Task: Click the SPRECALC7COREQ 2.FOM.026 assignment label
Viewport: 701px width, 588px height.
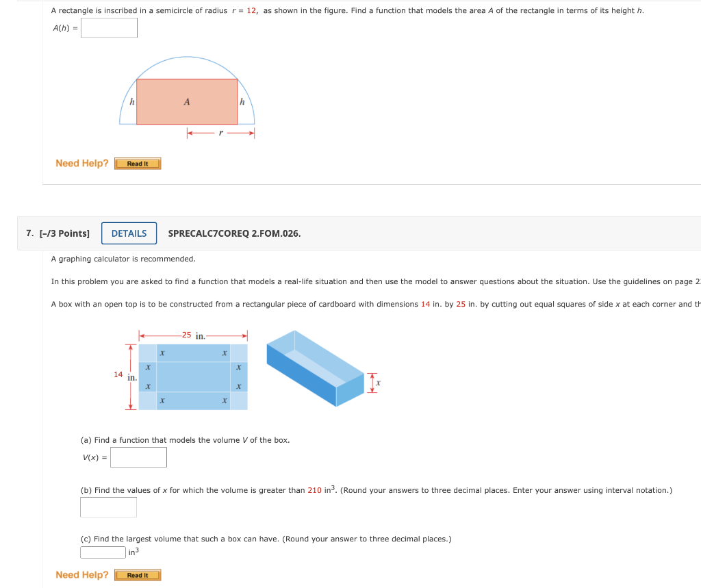Action: coord(235,233)
